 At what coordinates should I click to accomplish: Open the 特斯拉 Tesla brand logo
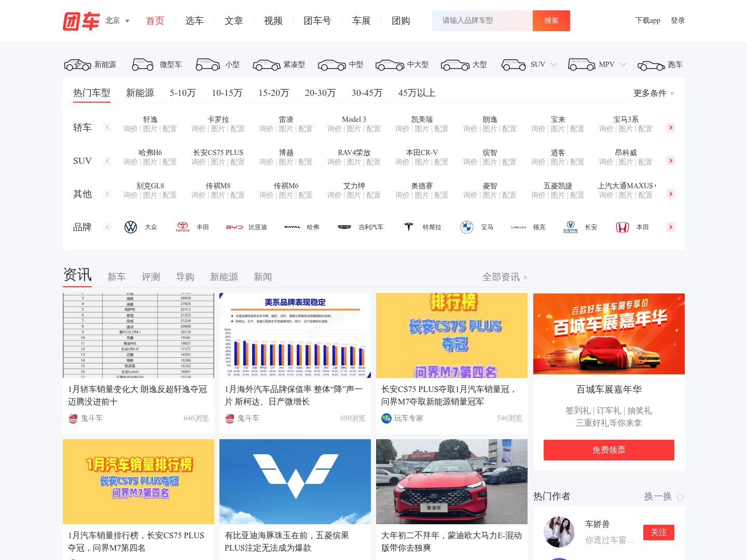tap(409, 227)
